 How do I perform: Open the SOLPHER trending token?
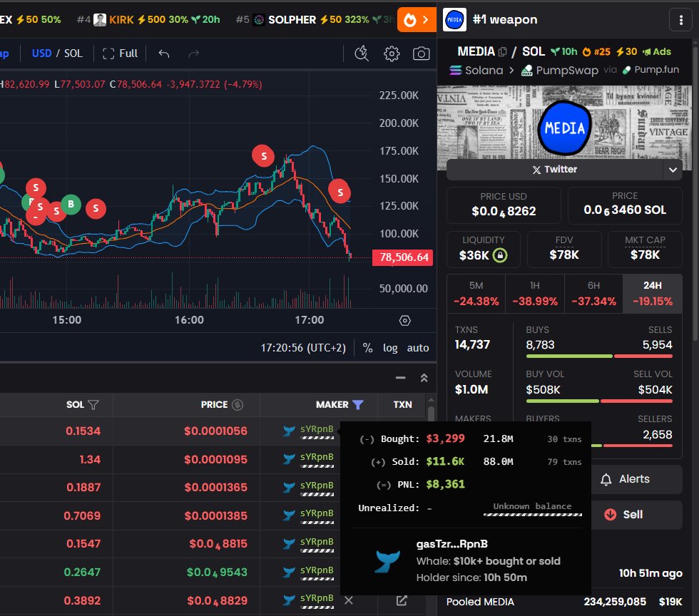pyautogui.click(x=292, y=20)
